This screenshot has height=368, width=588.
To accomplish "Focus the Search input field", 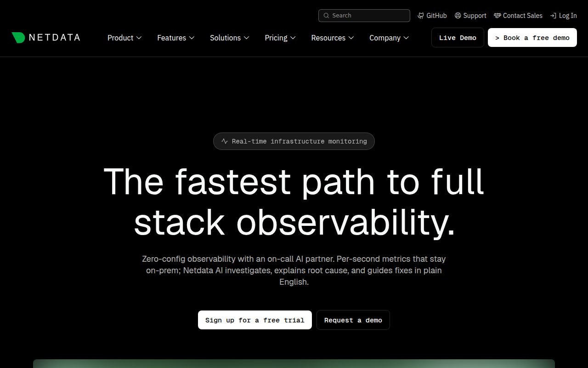I will pyautogui.click(x=364, y=16).
